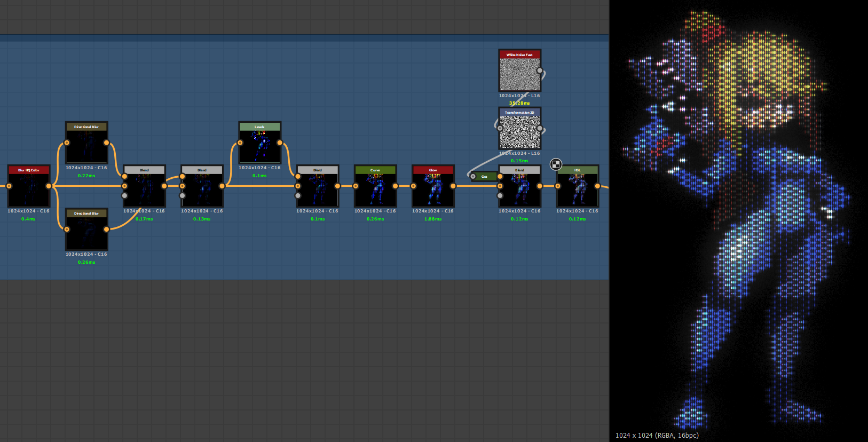Click output connector of Directional Blur 0.22ms node
This screenshot has width=868, height=442.
point(106,143)
